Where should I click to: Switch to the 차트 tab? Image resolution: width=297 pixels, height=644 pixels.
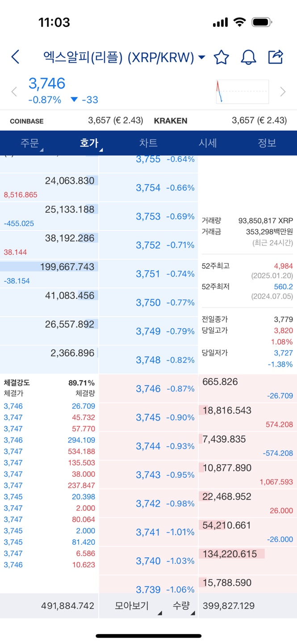pyautogui.click(x=148, y=143)
